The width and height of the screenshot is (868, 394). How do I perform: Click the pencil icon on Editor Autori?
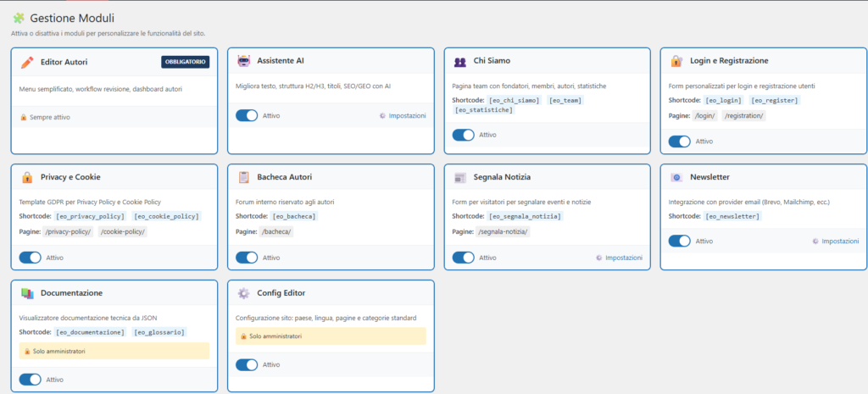tap(27, 62)
